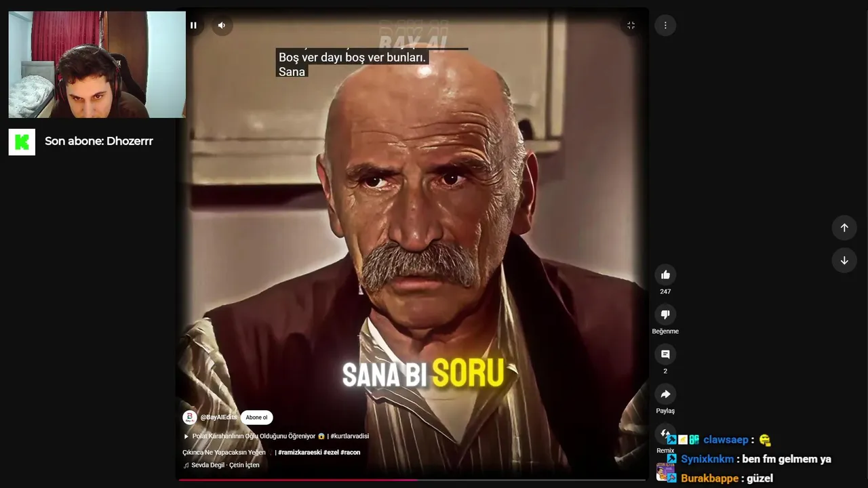Share the video via the Paylaş button

pos(665,394)
